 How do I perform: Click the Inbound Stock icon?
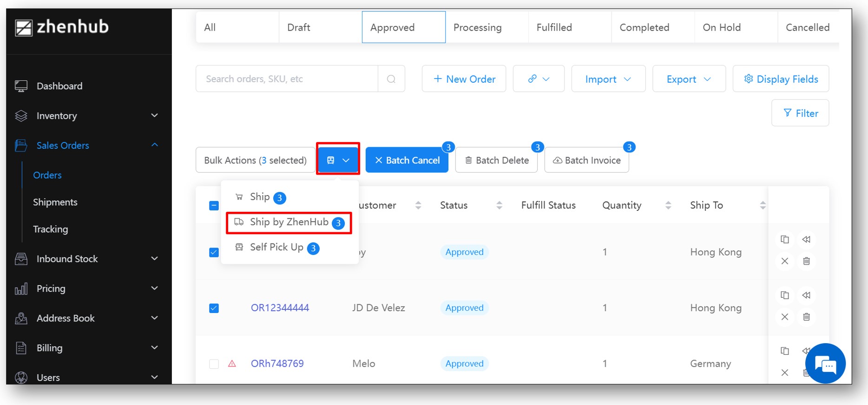(21, 259)
